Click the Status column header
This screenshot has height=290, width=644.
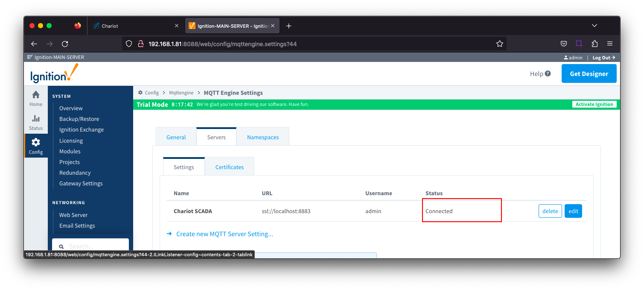pos(434,193)
